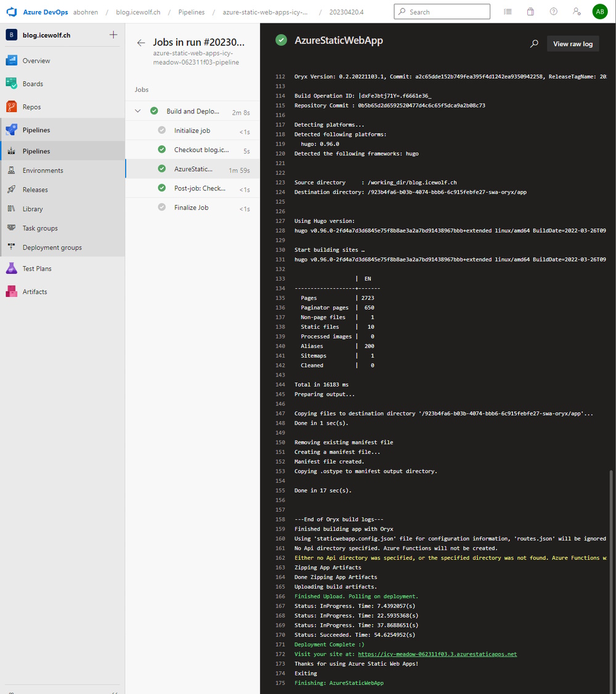Click the blog.icewolf.ch project B tile
This screenshot has height=694, width=616.
click(x=12, y=34)
